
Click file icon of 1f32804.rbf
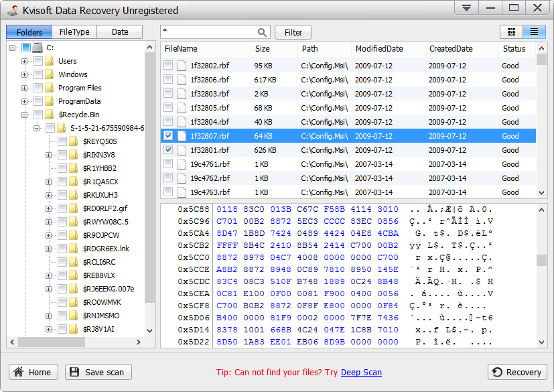pyautogui.click(x=182, y=122)
